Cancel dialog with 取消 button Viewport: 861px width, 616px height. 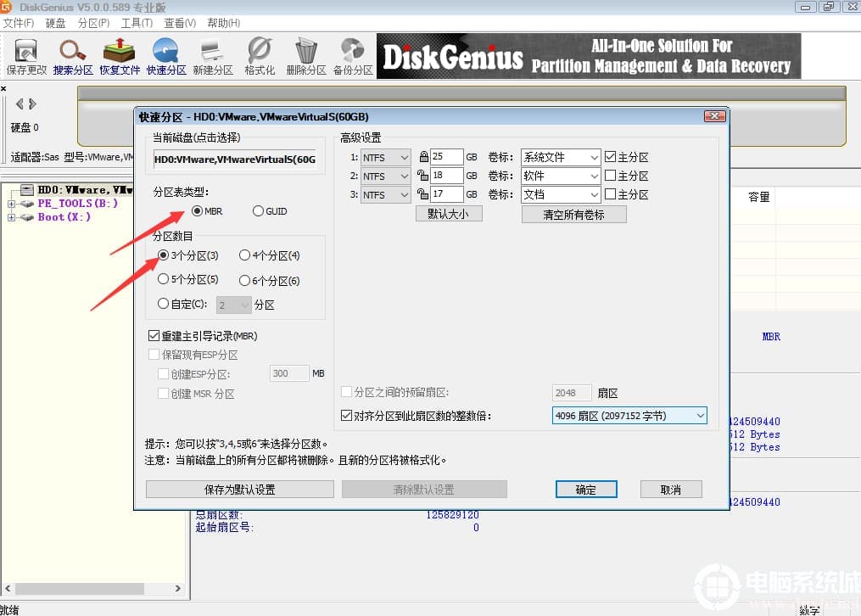pyautogui.click(x=670, y=490)
